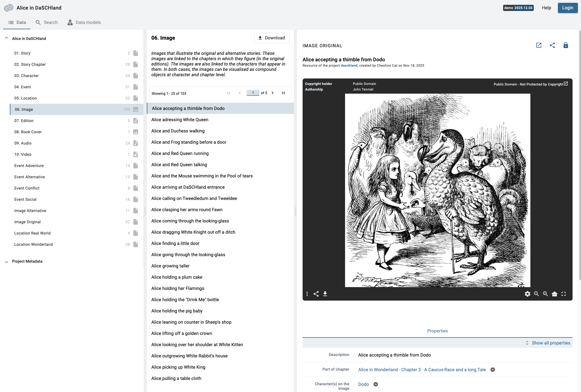Open the three-dot menu in the image viewer
This screenshot has height=392, width=581.
[x=307, y=294]
